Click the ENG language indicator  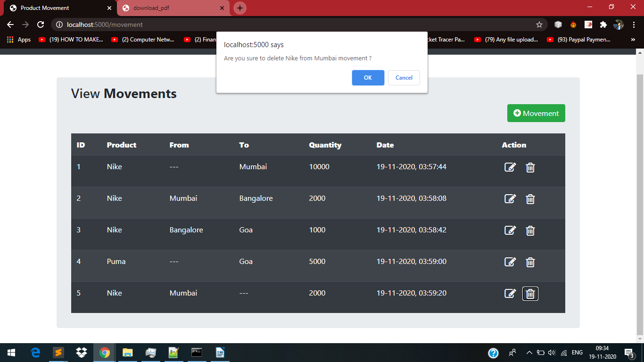(577, 353)
